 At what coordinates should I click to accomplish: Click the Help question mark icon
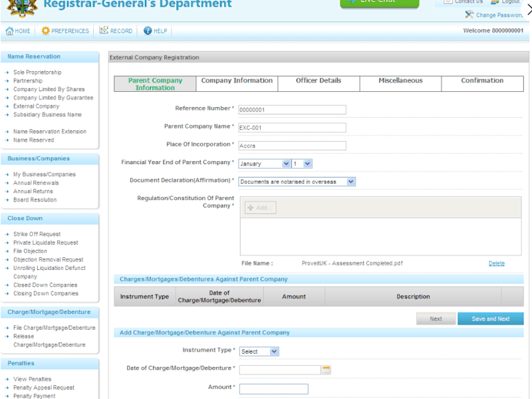coord(148,31)
